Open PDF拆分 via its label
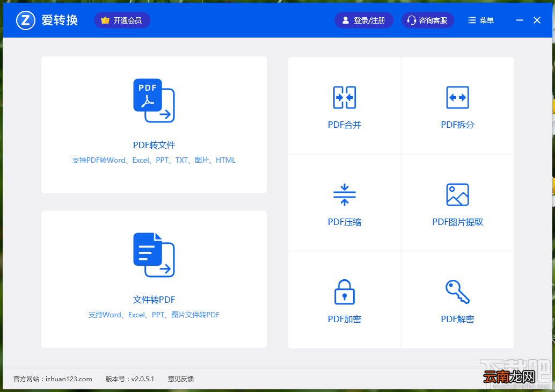The height and width of the screenshot is (392, 555). (457, 125)
